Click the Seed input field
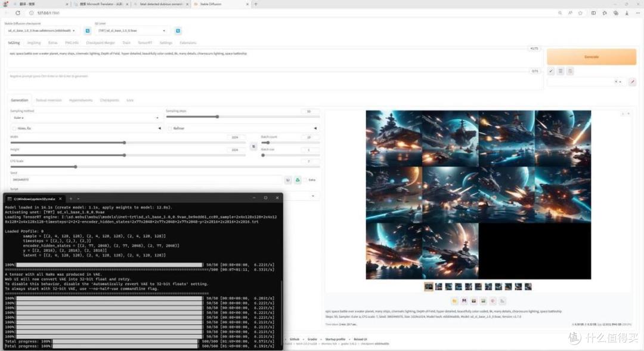Screen dimensions: 644x351 pos(146,180)
